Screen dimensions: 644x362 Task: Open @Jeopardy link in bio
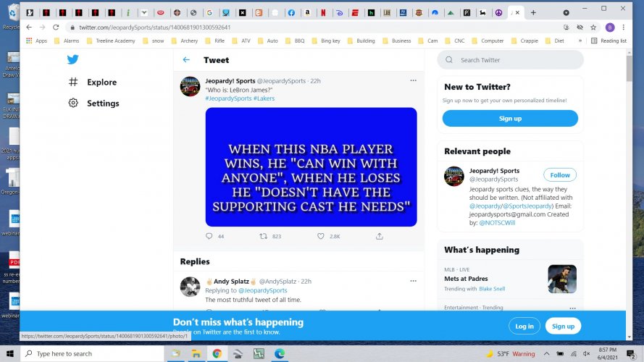tap(485, 206)
